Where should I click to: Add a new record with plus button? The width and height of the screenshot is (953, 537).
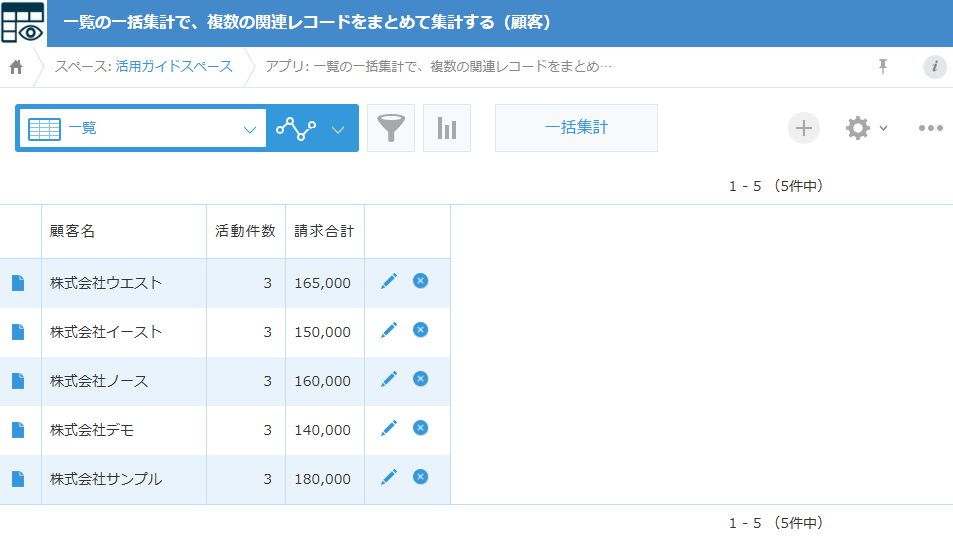(x=803, y=128)
